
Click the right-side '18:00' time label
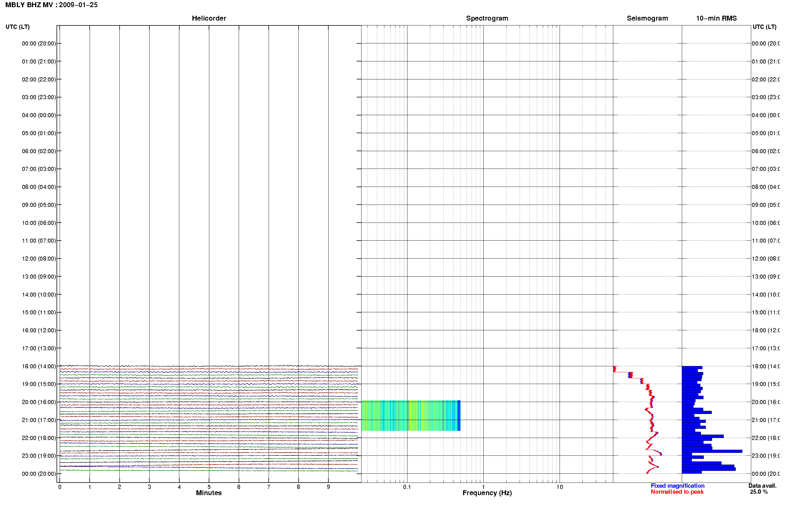tap(765, 366)
